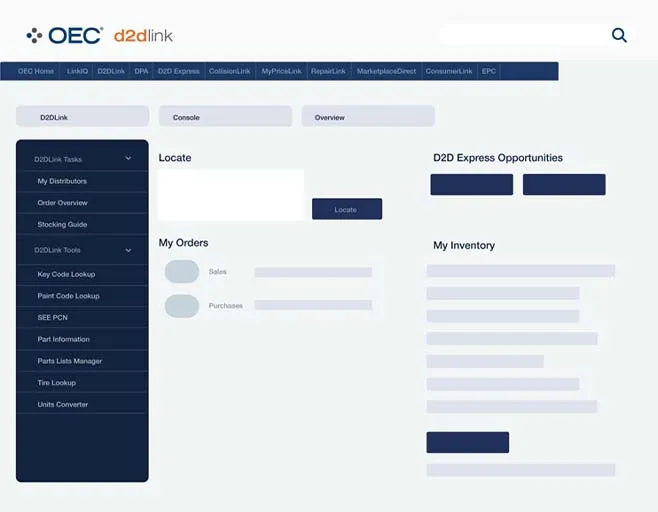Click second D2D Express Opportunities button
Image resolution: width=658 pixels, height=512 pixels.
pos(564,185)
